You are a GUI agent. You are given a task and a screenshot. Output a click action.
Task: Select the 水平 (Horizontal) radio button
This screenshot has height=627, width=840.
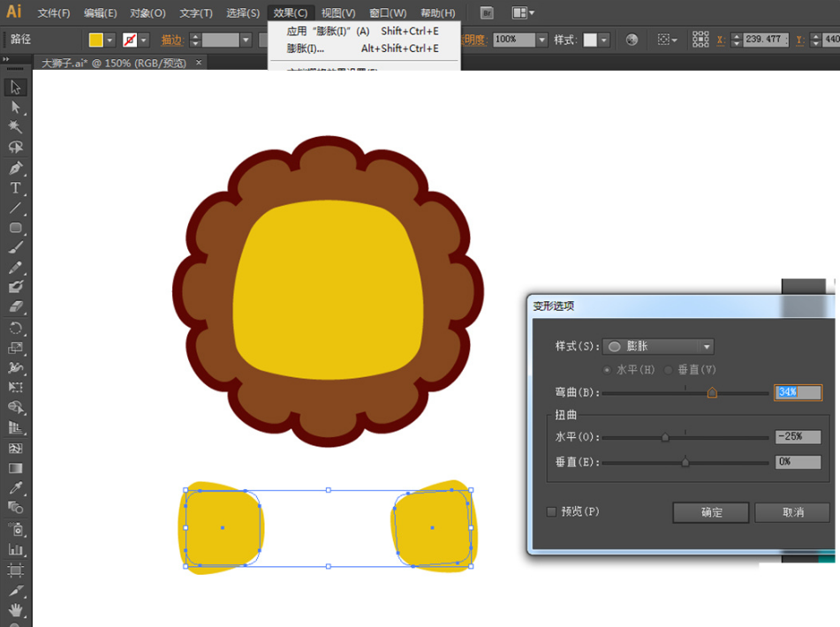[608, 369]
